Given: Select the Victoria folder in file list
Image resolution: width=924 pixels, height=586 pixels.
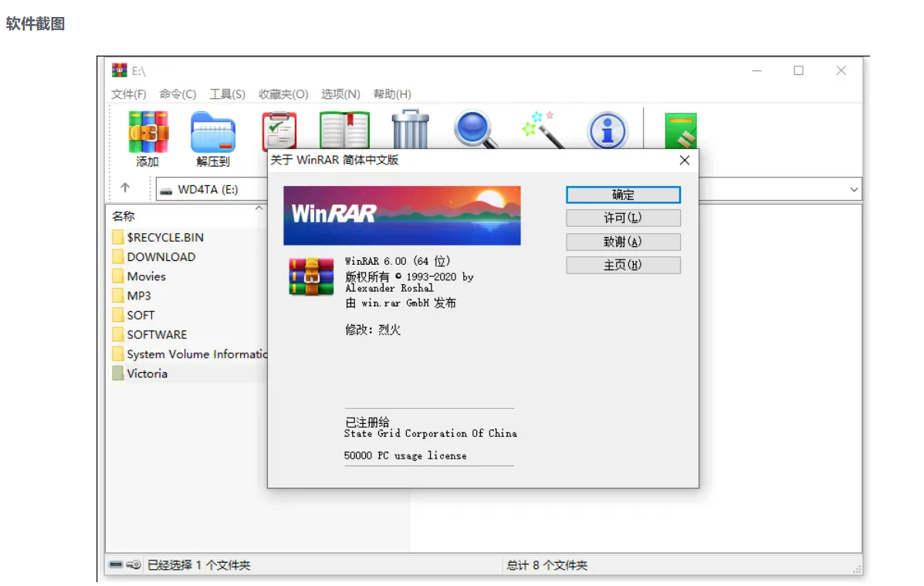Looking at the screenshot, I should [x=150, y=373].
